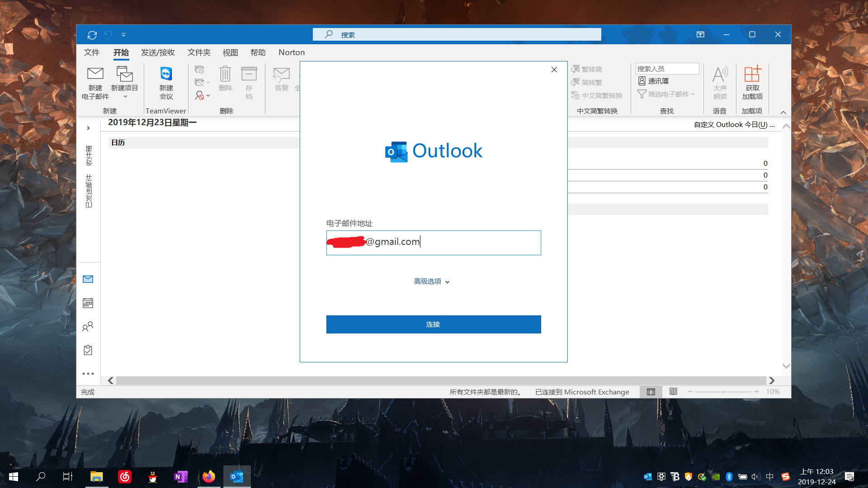Screen dimensions: 868x488
Task: Click the zoom slider track in status bar
Action: point(723,392)
